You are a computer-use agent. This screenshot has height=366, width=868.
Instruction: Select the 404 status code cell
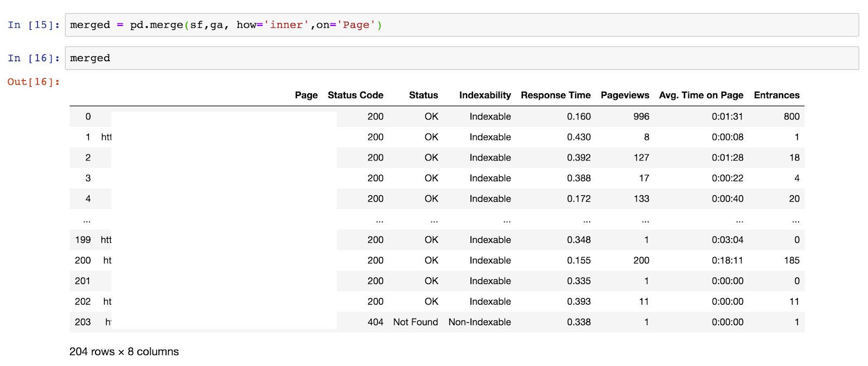click(x=375, y=322)
